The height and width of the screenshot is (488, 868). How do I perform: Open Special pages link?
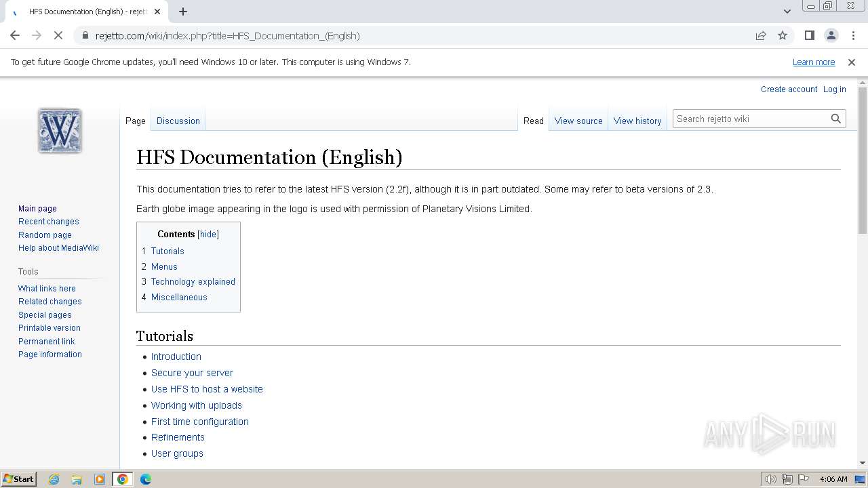(x=45, y=315)
